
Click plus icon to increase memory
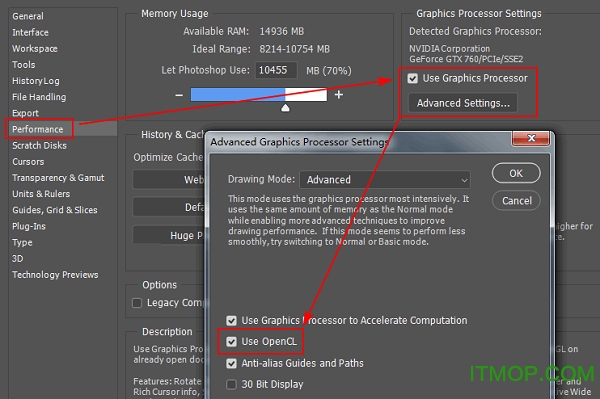339,94
